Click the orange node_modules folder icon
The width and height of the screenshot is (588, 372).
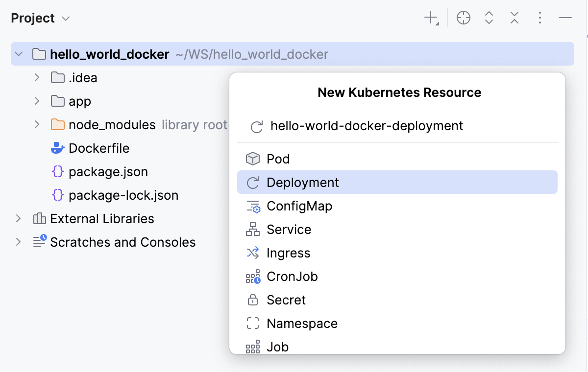coord(58,124)
